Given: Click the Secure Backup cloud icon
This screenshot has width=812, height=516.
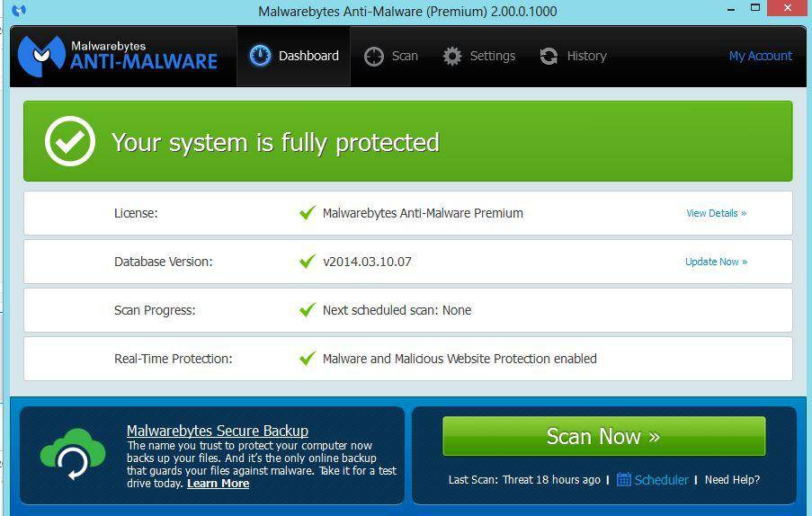Looking at the screenshot, I should coord(73,454).
